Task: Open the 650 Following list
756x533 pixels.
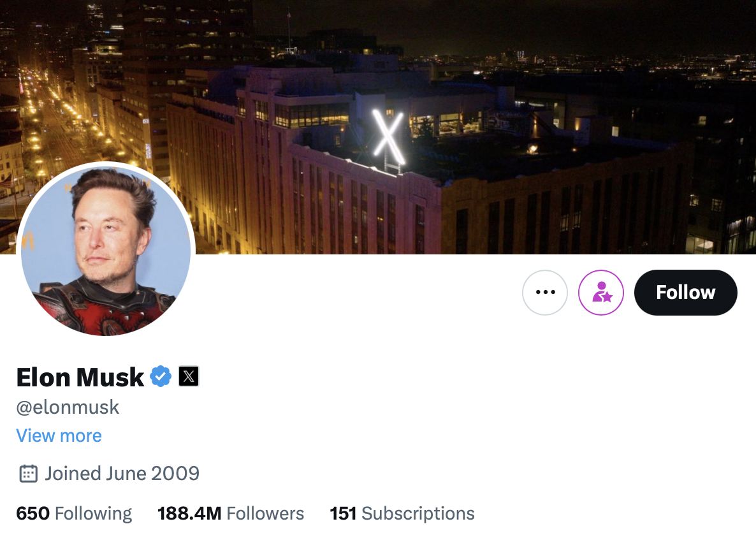Action: pyautogui.click(x=73, y=513)
